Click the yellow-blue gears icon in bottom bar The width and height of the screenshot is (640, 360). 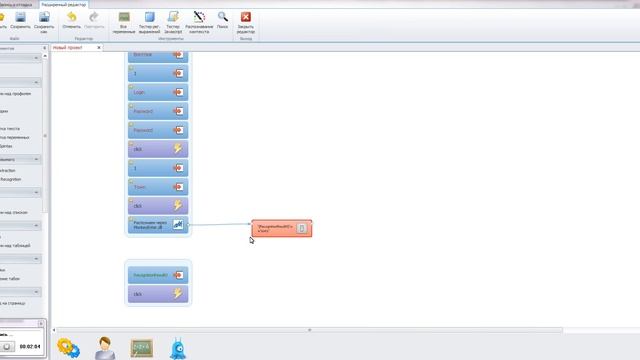pos(69,348)
